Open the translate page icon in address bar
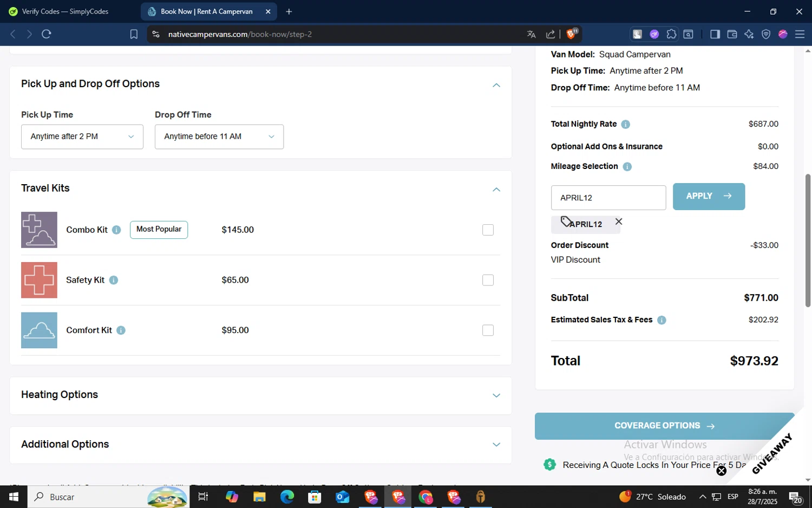The image size is (812, 508). click(532, 34)
